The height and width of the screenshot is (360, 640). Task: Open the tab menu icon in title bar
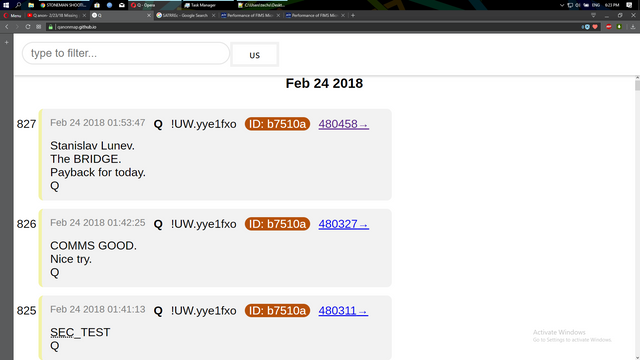pos(593,16)
